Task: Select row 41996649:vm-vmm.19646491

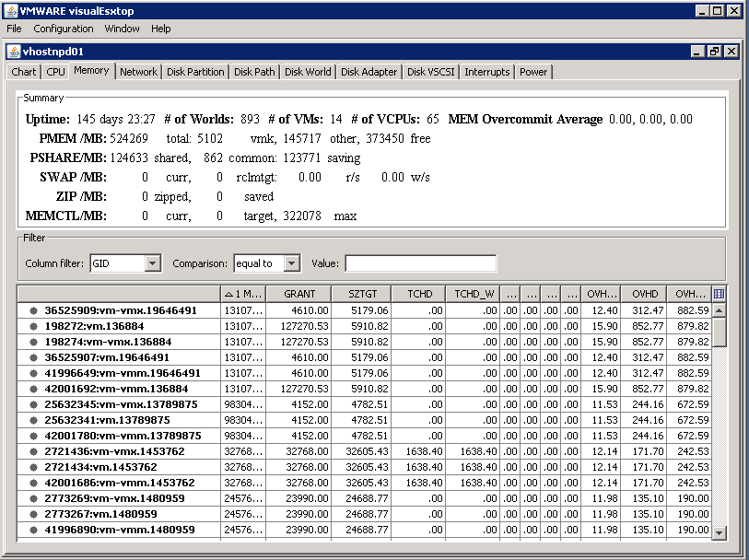Action: [364, 373]
